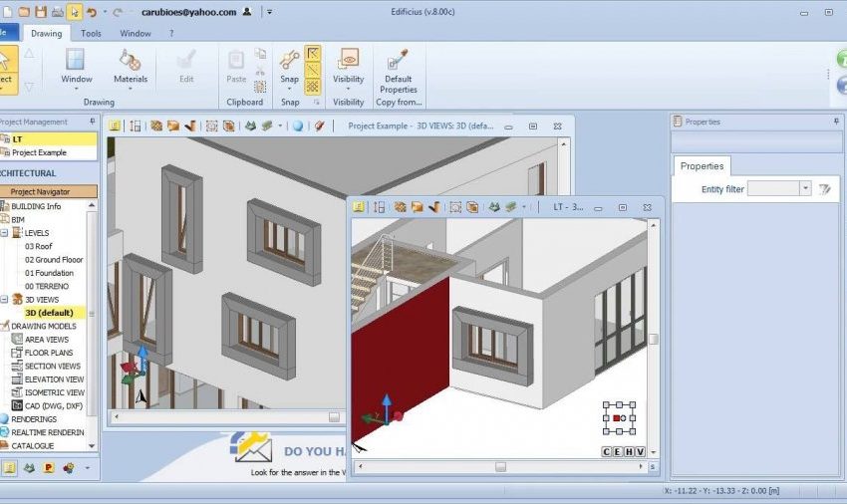The image size is (847, 504).
Task: Select 02 Ground Floor level
Action: 54,259
